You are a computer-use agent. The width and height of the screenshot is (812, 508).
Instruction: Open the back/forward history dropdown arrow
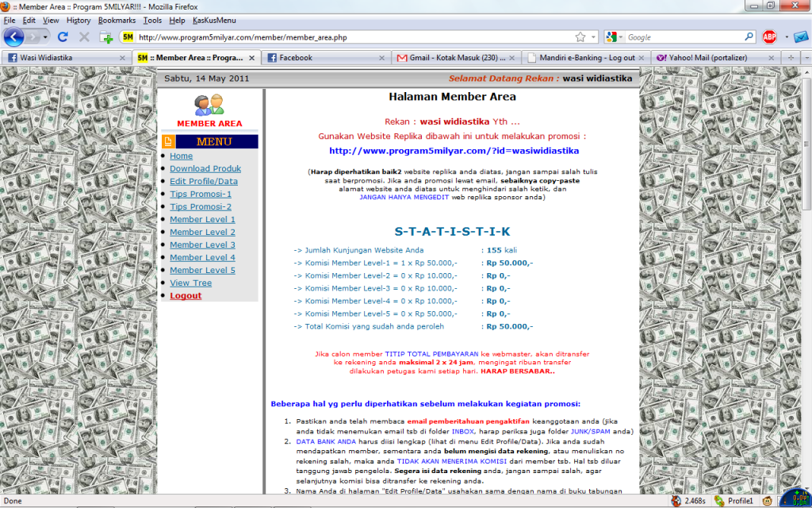pyautogui.click(x=45, y=37)
